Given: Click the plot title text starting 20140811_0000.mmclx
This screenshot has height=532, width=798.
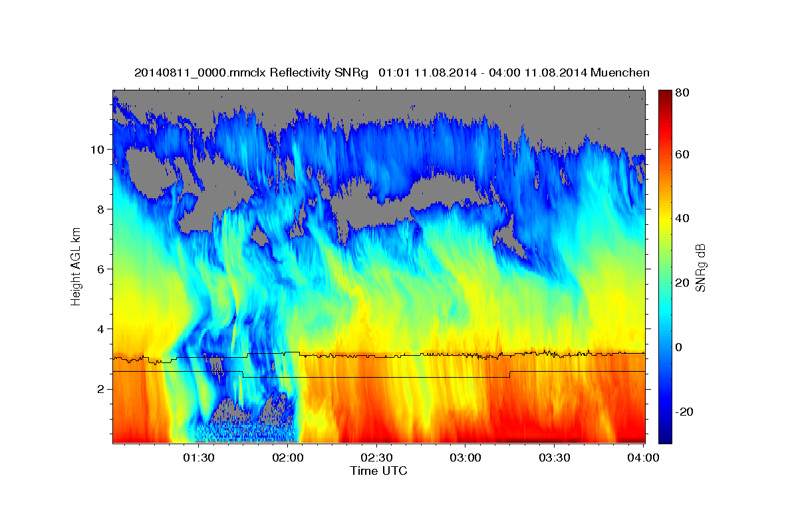Looking at the screenshot, I should 392,72.
